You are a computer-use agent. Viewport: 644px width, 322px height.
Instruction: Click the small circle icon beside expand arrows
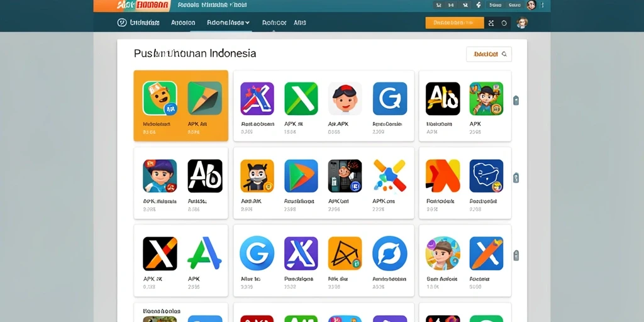504,23
